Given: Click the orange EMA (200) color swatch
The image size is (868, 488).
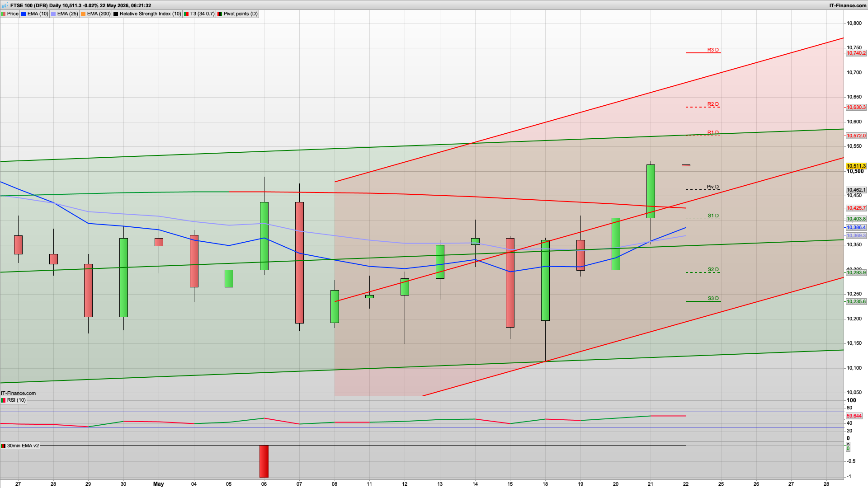Looking at the screenshot, I should coord(83,14).
